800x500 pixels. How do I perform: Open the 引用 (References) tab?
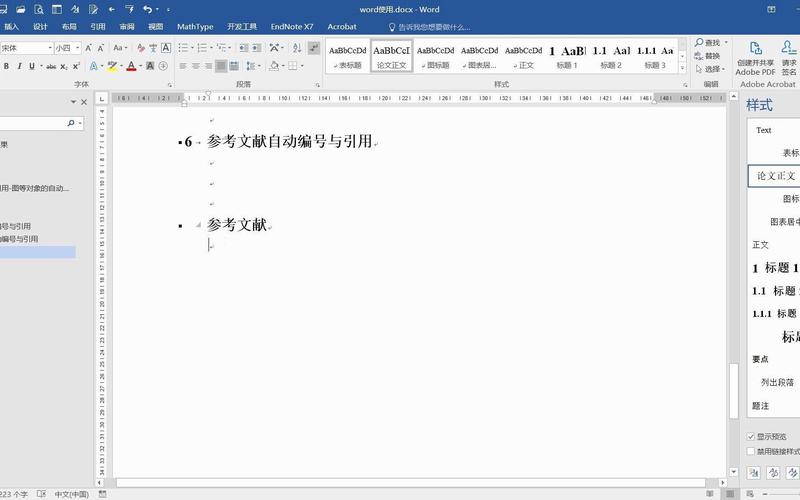click(x=97, y=27)
